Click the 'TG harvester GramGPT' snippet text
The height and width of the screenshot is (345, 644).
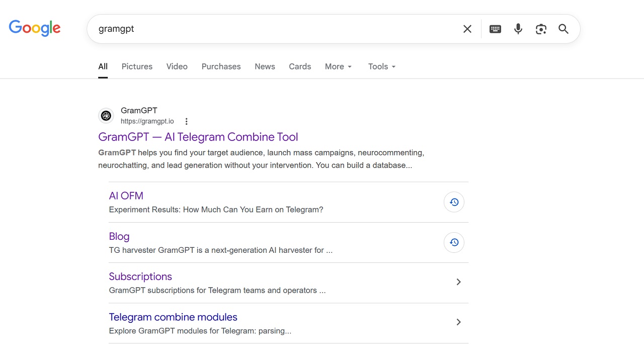pyautogui.click(x=220, y=250)
